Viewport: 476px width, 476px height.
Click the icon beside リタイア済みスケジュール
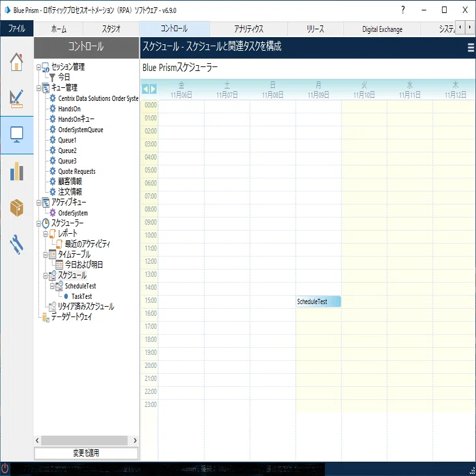52,307
